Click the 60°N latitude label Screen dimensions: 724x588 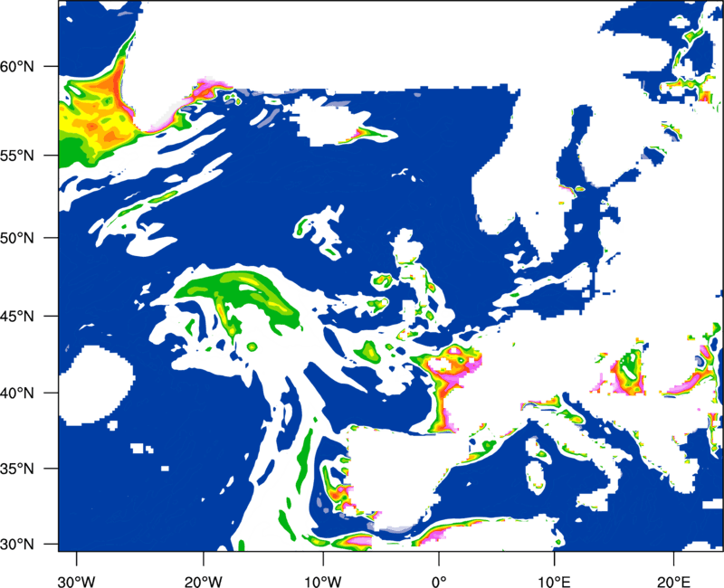(17, 67)
